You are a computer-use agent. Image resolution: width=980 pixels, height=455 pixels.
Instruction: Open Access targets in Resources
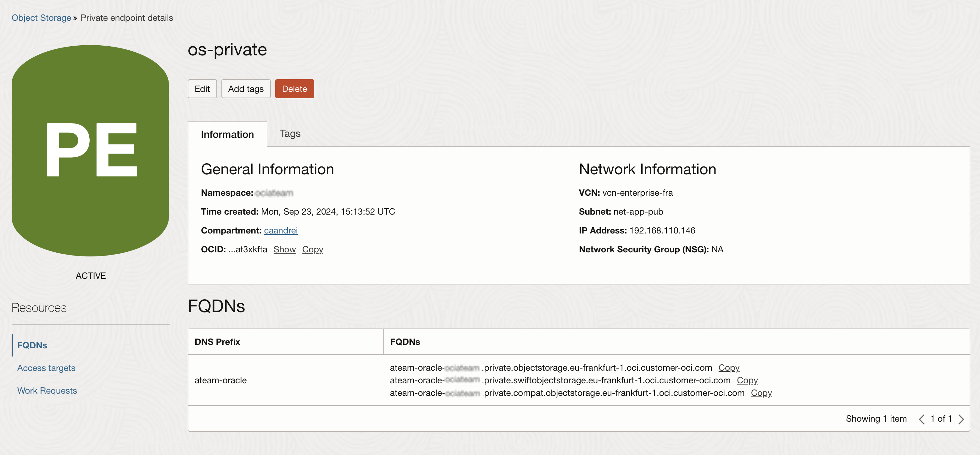tap(46, 368)
